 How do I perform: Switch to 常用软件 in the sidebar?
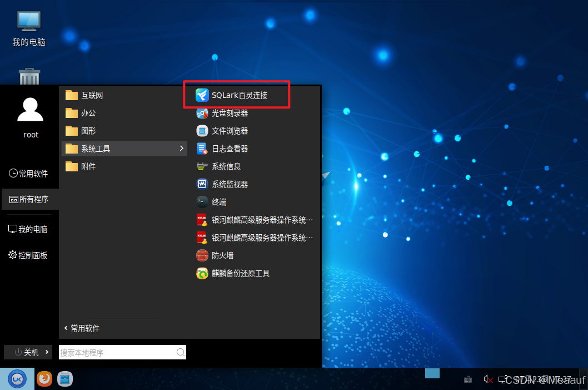pos(28,174)
